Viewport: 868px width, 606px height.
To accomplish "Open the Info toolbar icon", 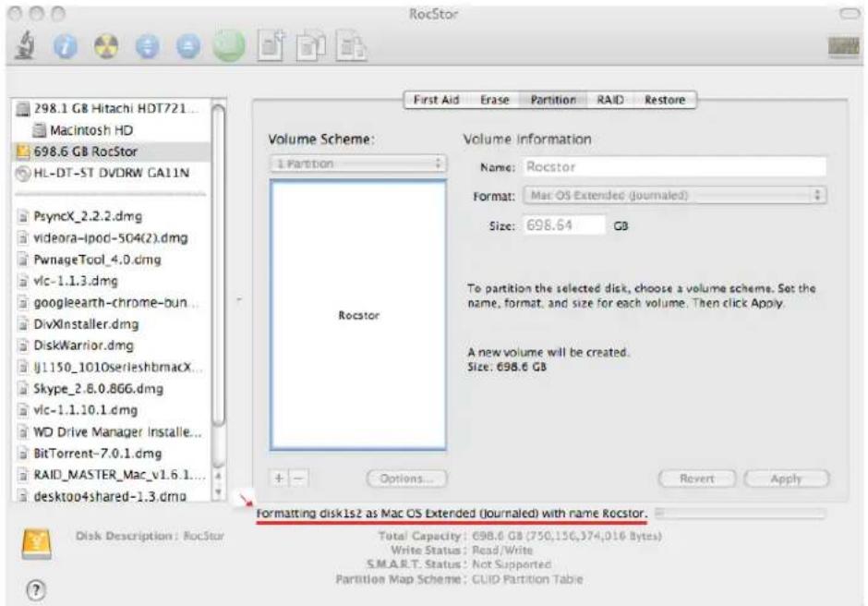I will (66, 46).
